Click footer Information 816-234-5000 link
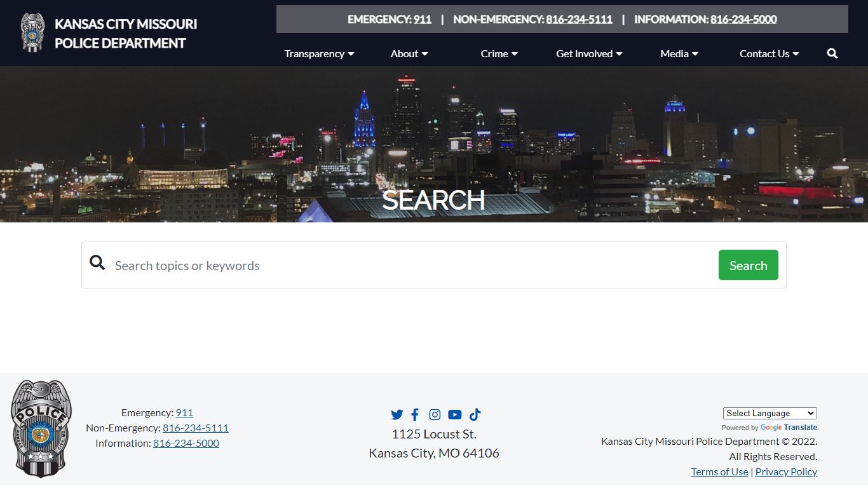868x488 pixels. 186,443
